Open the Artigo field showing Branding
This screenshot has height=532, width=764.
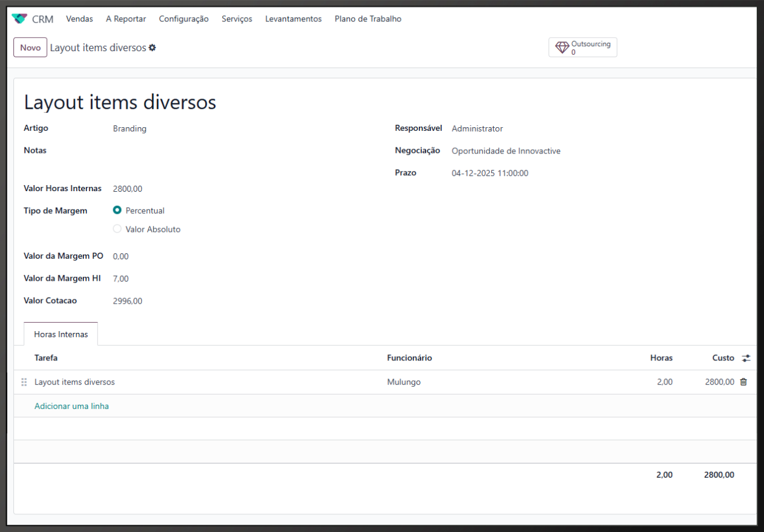coord(130,129)
